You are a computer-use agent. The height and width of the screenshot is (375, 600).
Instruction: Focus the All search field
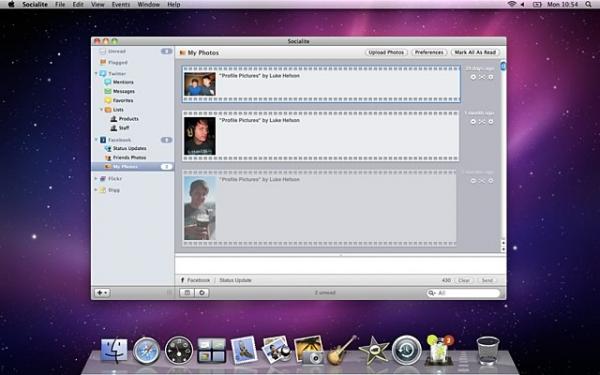click(463, 293)
